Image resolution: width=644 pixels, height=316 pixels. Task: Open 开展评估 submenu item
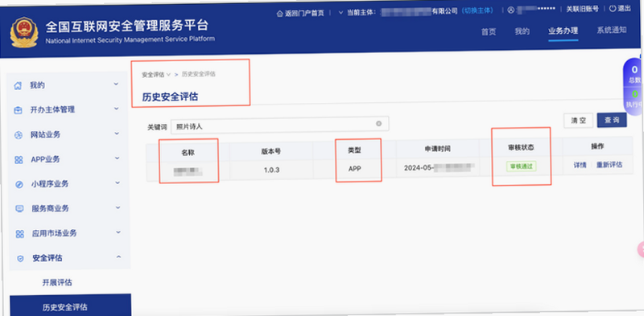[57, 283]
